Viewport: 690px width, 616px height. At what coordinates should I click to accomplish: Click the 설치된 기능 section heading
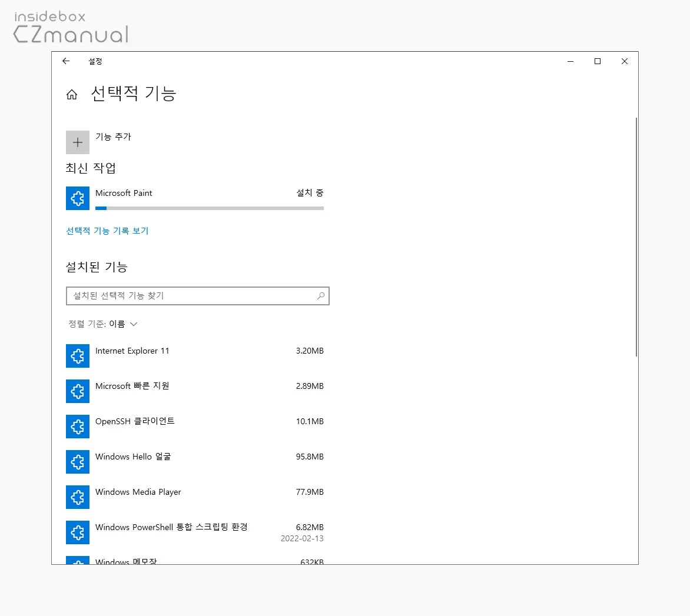coord(97,267)
